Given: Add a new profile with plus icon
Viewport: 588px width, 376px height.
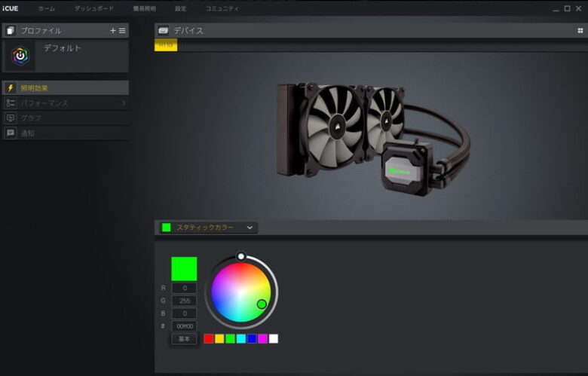Looking at the screenshot, I should coord(113,31).
